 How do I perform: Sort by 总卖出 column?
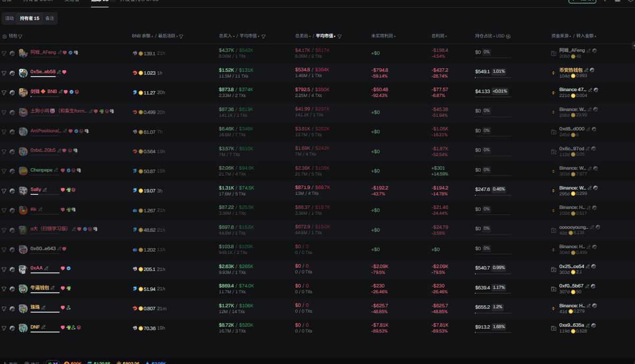(x=303, y=36)
